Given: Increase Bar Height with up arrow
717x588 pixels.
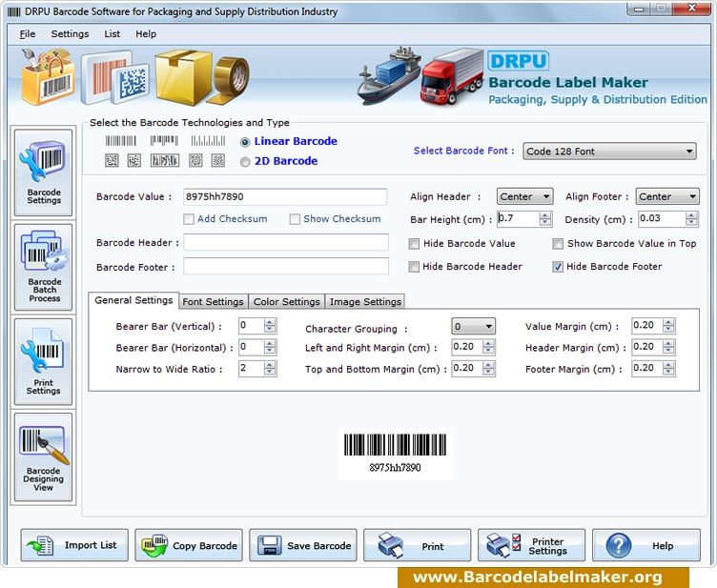Looking at the screenshot, I should tap(544, 215).
